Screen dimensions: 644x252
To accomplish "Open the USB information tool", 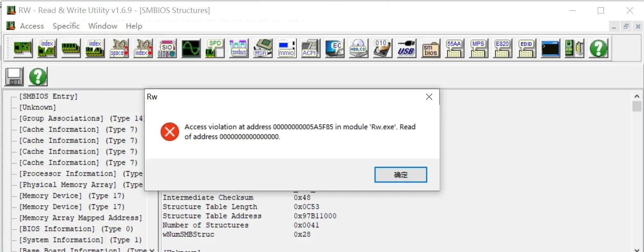I will (406, 48).
